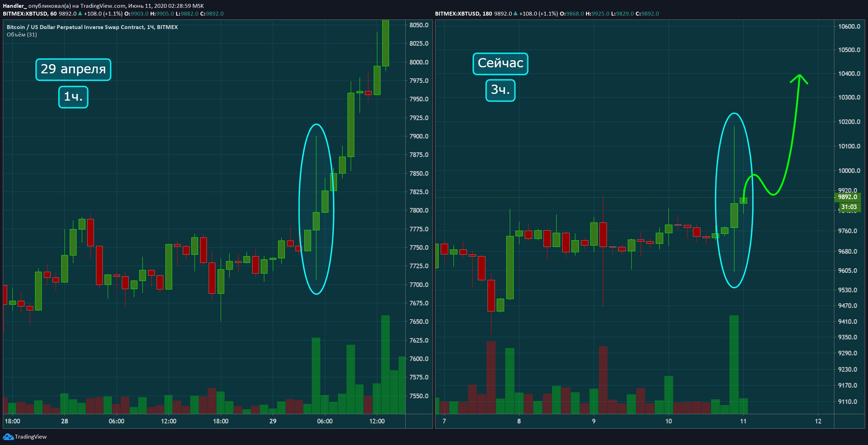Screen dimensions: 868x445
Task: Click the green 9892.0 current price tag
Action: tap(847, 197)
